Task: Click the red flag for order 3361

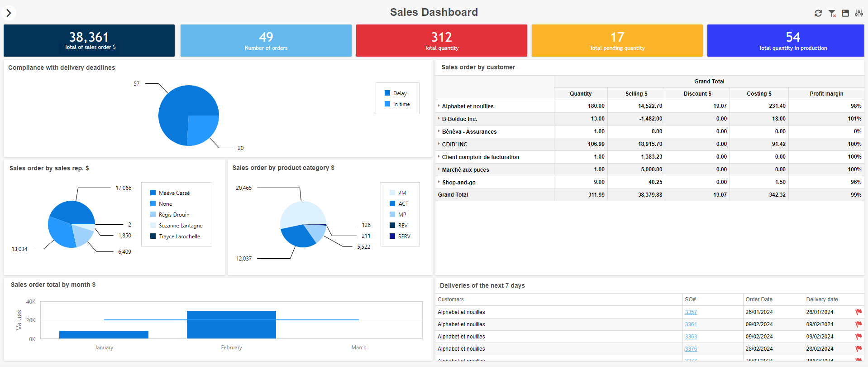Action: (858, 324)
